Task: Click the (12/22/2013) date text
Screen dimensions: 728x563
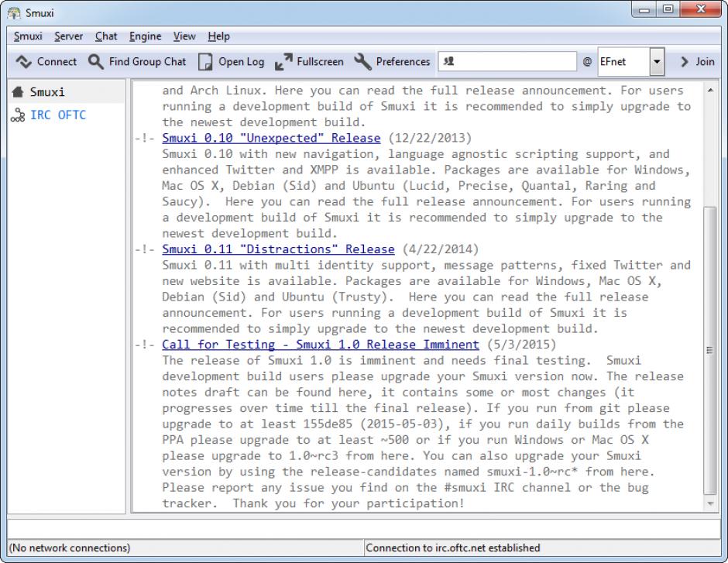Action: point(430,139)
